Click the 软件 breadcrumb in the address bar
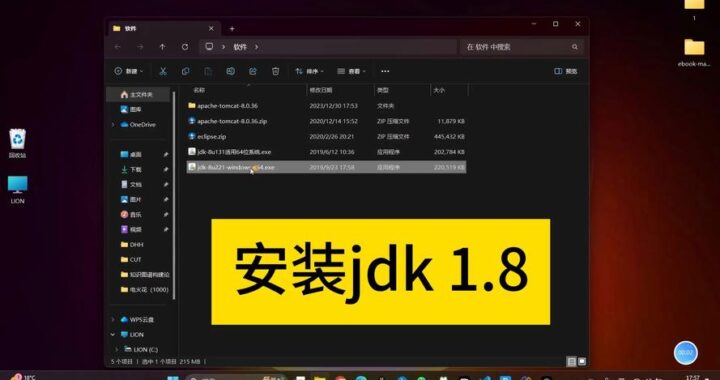 pyautogui.click(x=240, y=47)
